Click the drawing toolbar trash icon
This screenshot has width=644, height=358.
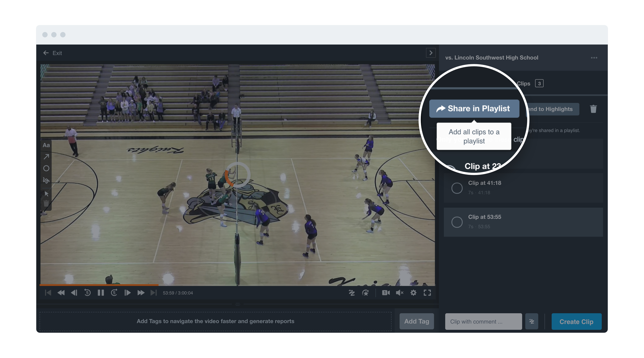[x=46, y=204]
